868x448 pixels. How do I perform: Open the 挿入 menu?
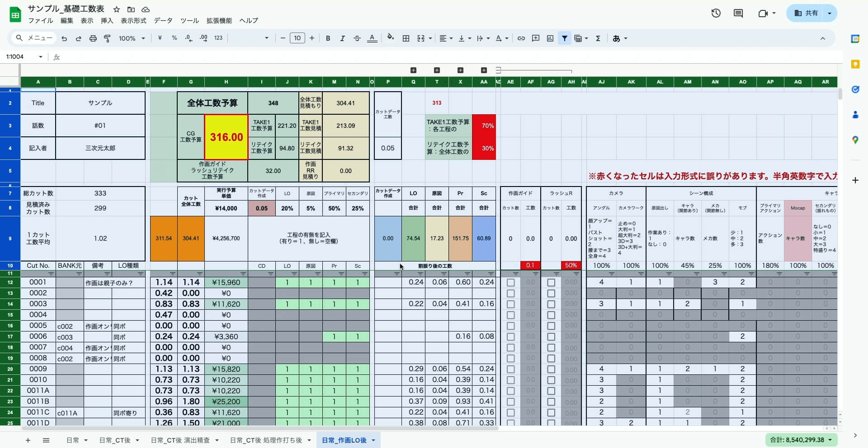click(x=107, y=21)
